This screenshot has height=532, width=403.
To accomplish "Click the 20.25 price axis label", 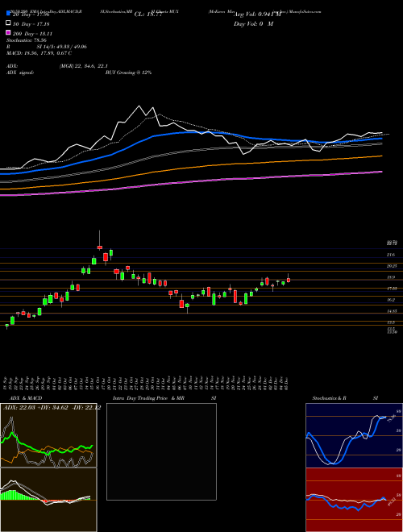I will (392, 266).
